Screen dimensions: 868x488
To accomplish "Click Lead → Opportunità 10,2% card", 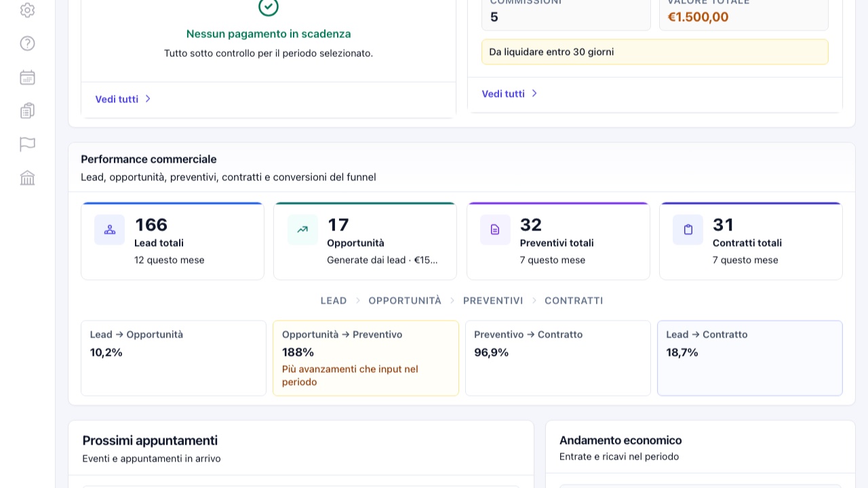I will [x=174, y=358].
